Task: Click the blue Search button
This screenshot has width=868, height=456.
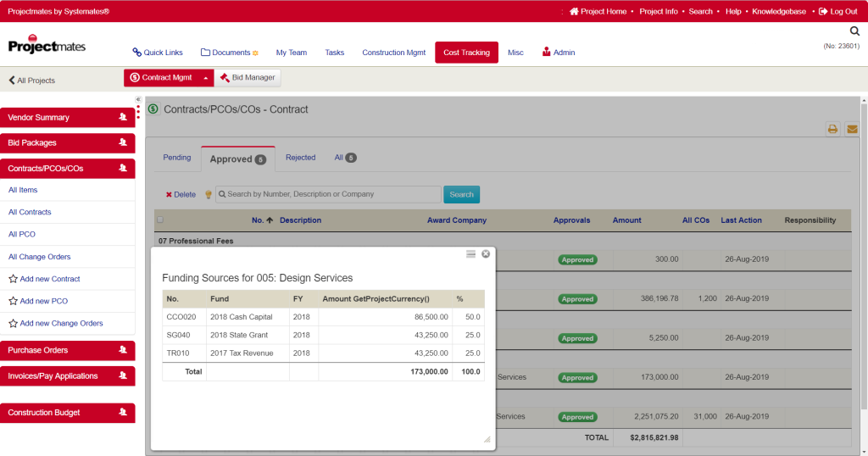Action: (x=461, y=194)
